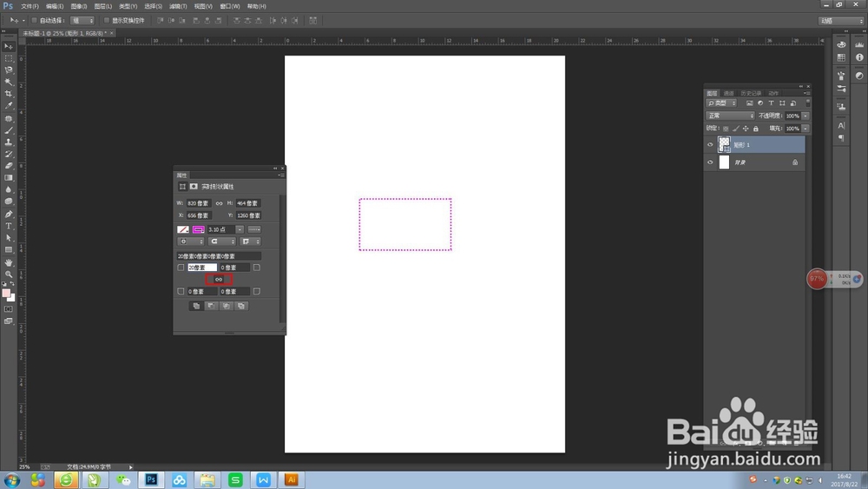Enable the Auto-Select checkbox
This screenshot has width=868, height=489.
point(34,21)
